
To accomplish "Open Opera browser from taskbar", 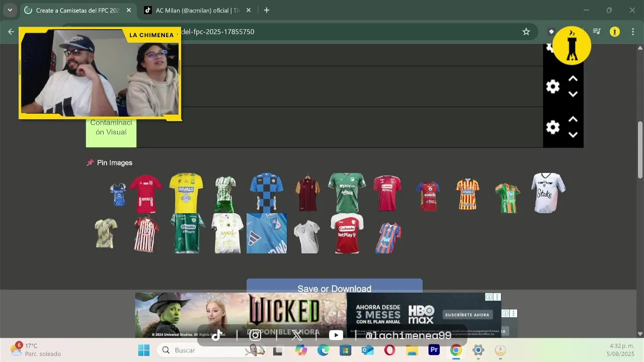I will click(389, 350).
